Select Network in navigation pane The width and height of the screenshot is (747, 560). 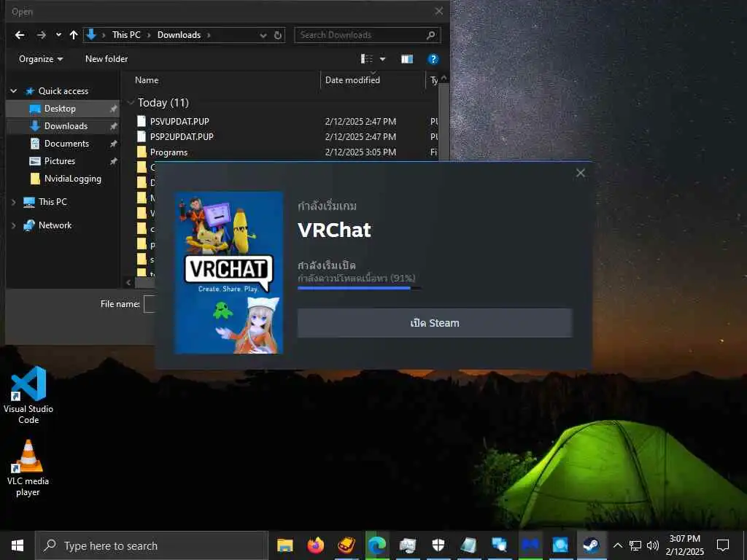(55, 225)
